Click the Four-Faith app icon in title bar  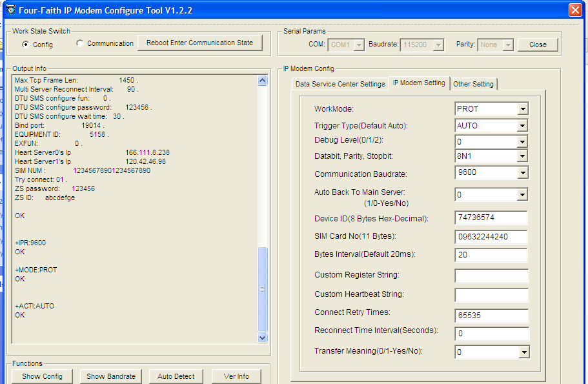(11, 10)
